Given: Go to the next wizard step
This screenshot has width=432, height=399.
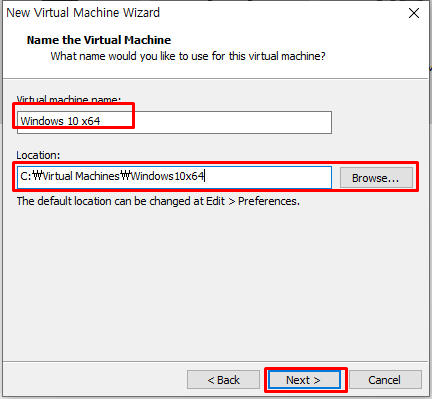Looking at the screenshot, I should click(304, 380).
